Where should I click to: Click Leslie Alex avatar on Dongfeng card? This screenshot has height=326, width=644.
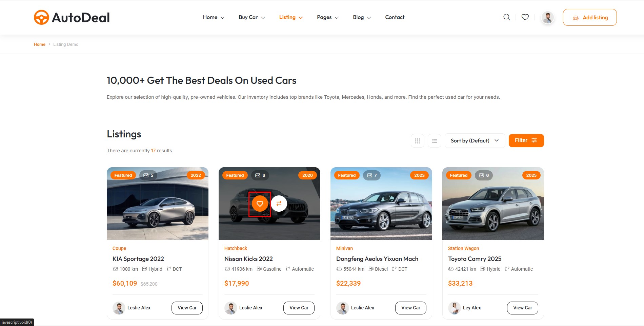pyautogui.click(x=342, y=308)
